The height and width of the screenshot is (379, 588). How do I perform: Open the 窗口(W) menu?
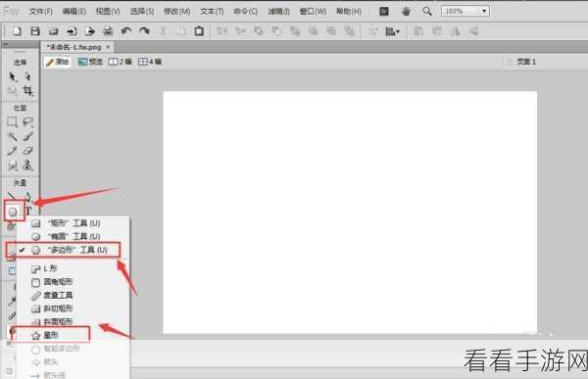tap(313, 12)
